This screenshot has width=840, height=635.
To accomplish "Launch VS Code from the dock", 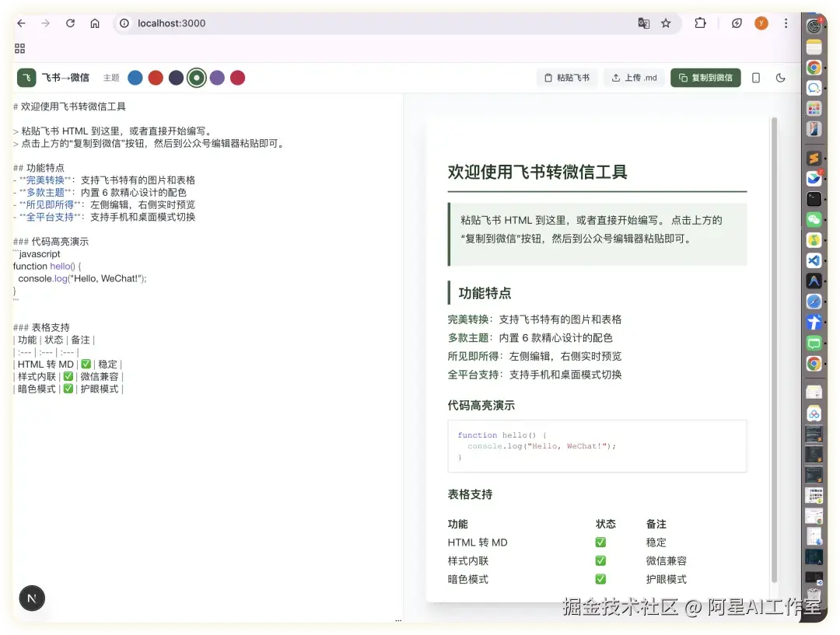I will click(814, 260).
